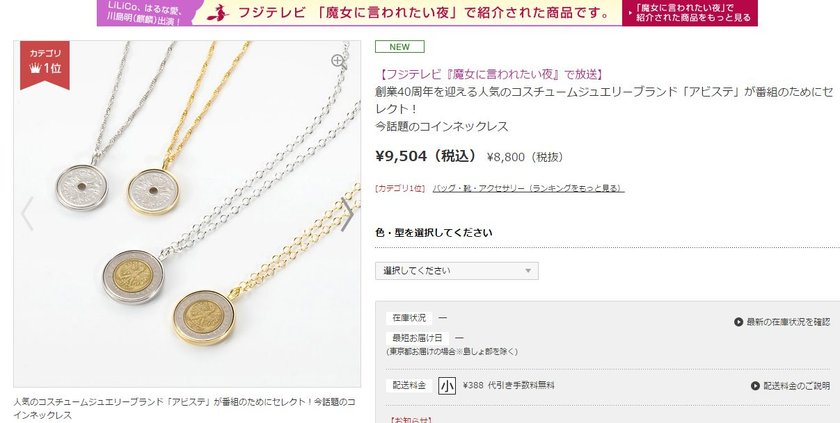Click the magnifier zoom icon on product image
Viewport: 840px width, 423px height.
point(338,61)
